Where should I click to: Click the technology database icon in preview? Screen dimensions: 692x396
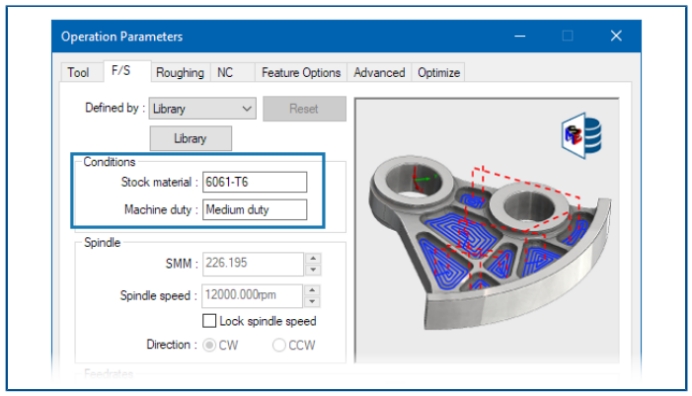point(582,135)
